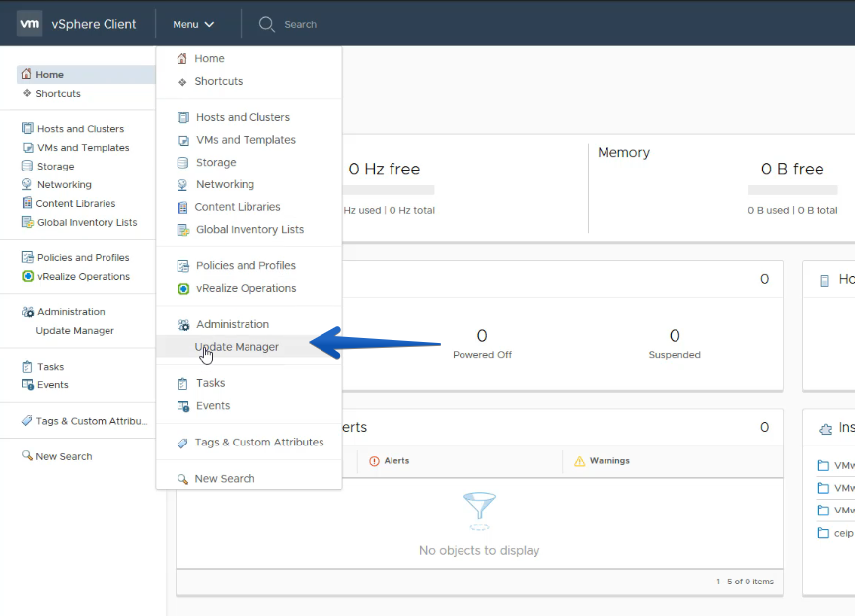
Task: Click Storage icon in left sidebar
Action: [27, 166]
